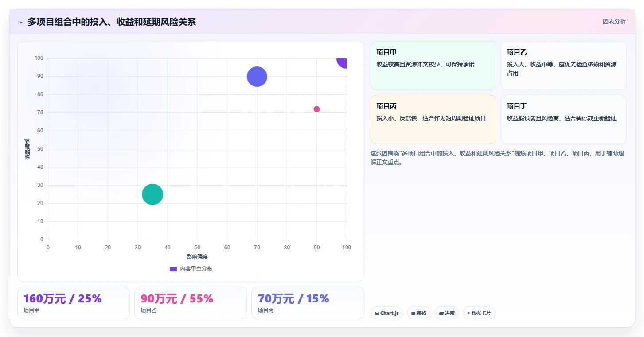Click the 图表分析 label in the header
Image resolution: width=644 pixels, height=337 pixels.
point(614,21)
